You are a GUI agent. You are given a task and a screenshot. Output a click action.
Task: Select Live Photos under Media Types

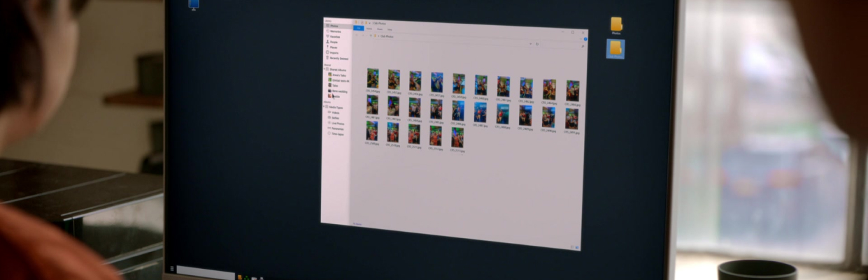[336, 124]
